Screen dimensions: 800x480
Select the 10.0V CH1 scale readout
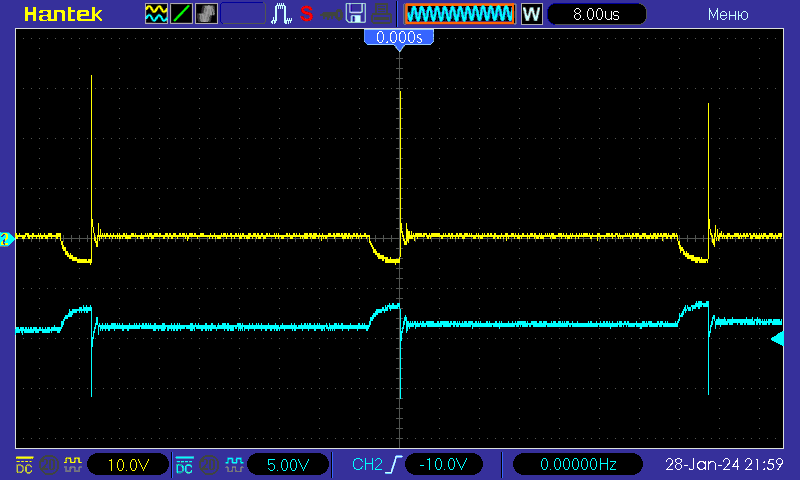click(x=128, y=465)
